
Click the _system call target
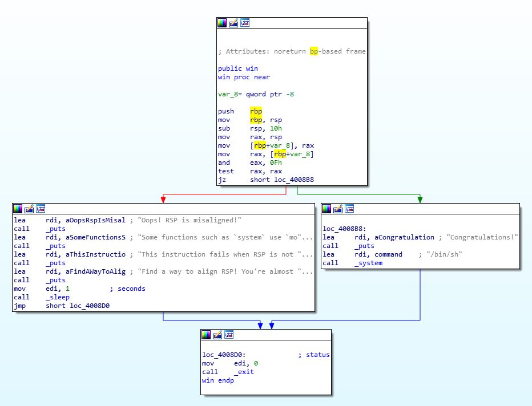coord(369,263)
